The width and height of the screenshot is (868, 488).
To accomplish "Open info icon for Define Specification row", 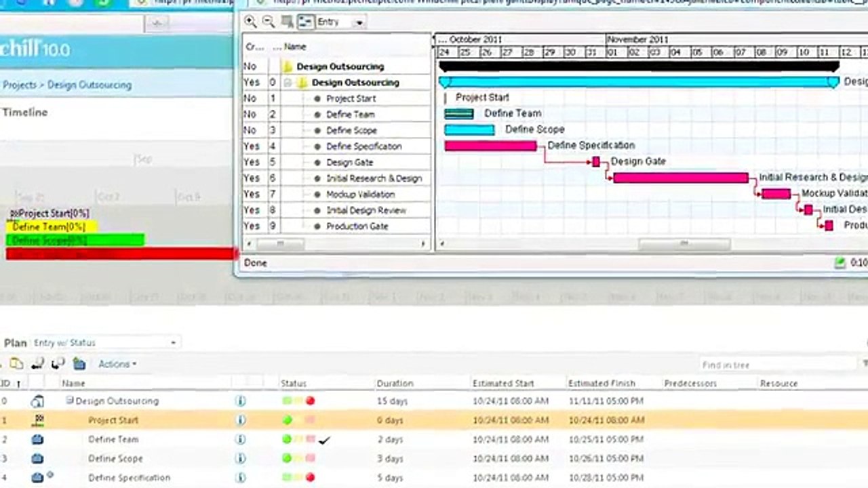I will [240, 477].
